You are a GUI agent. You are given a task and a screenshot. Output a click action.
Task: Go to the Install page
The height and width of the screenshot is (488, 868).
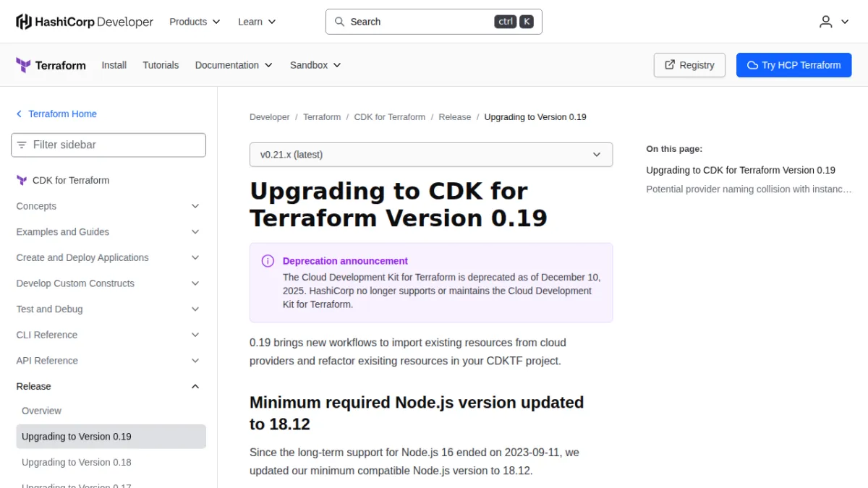pos(114,65)
